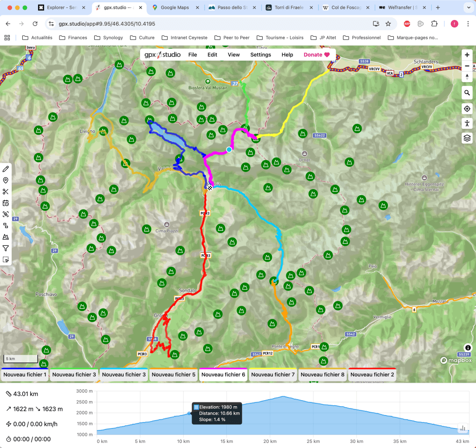Select the waypoint pin tool

tap(6, 180)
